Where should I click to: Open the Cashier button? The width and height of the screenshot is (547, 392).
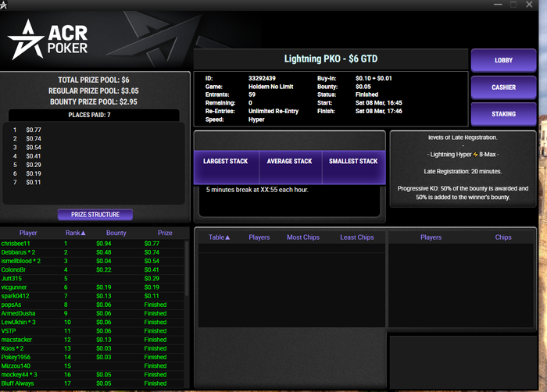tap(503, 87)
